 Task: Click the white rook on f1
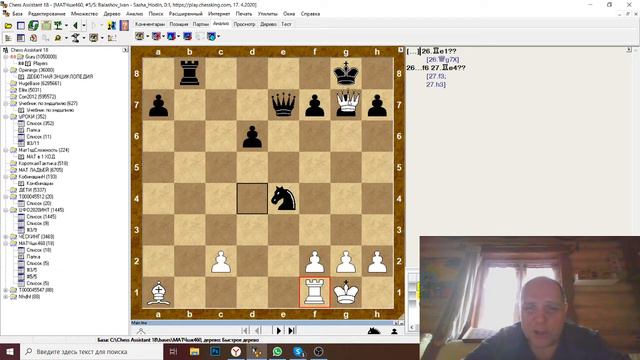(315, 292)
